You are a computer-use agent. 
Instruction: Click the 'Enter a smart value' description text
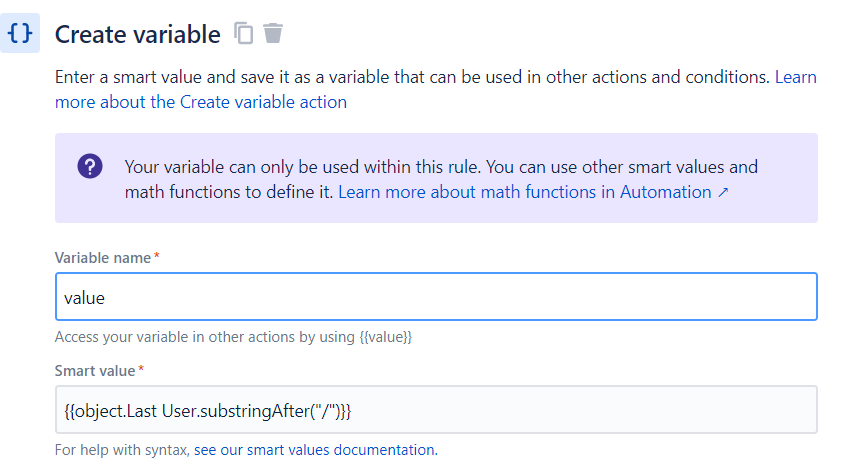pyautogui.click(x=400, y=76)
